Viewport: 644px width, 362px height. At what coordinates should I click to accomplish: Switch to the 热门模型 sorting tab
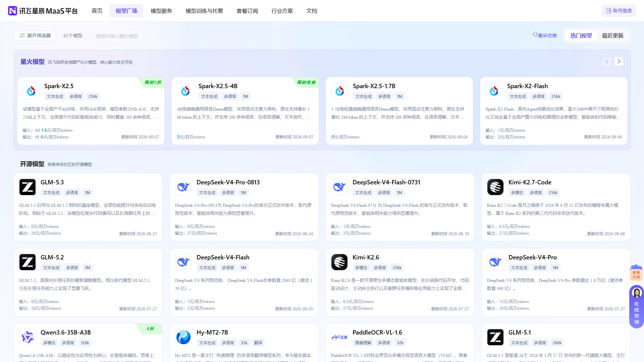tap(581, 36)
